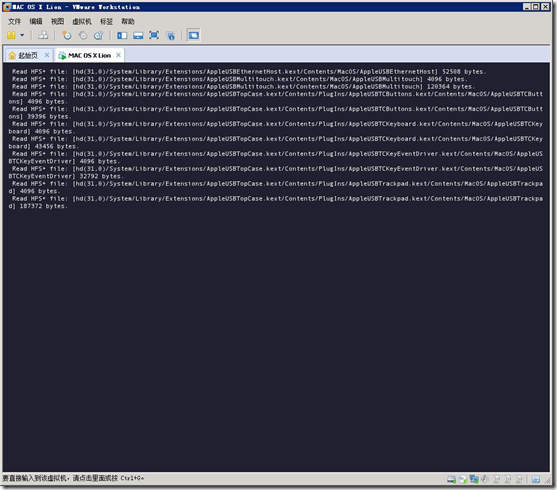Click the AppleUSBEthernetHost 52508 bytes line
Viewport: 557px width, 490px height.
click(x=249, y=72)
